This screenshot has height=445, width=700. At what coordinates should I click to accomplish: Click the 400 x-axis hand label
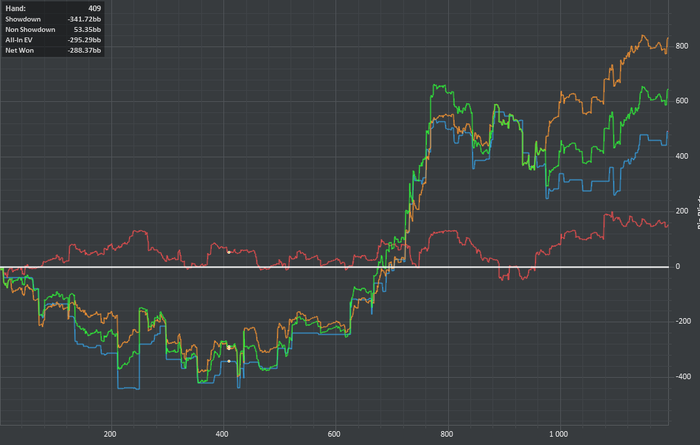tap(222, 434)
